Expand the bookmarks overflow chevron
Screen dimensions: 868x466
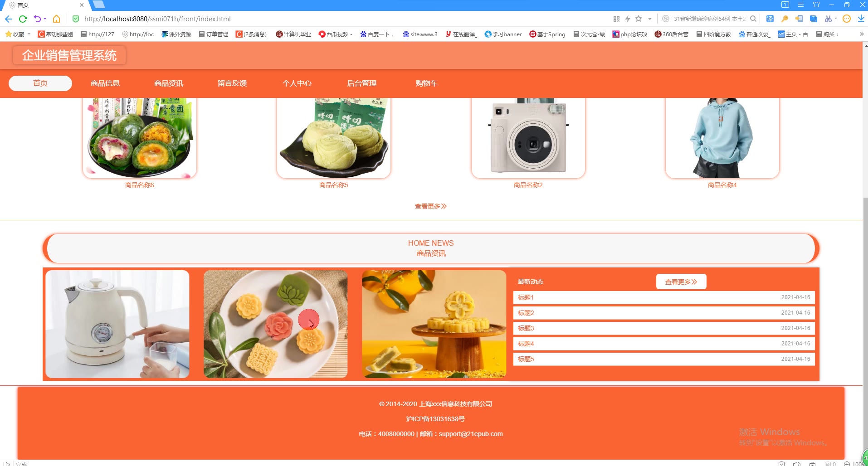(x=861, y=34)
